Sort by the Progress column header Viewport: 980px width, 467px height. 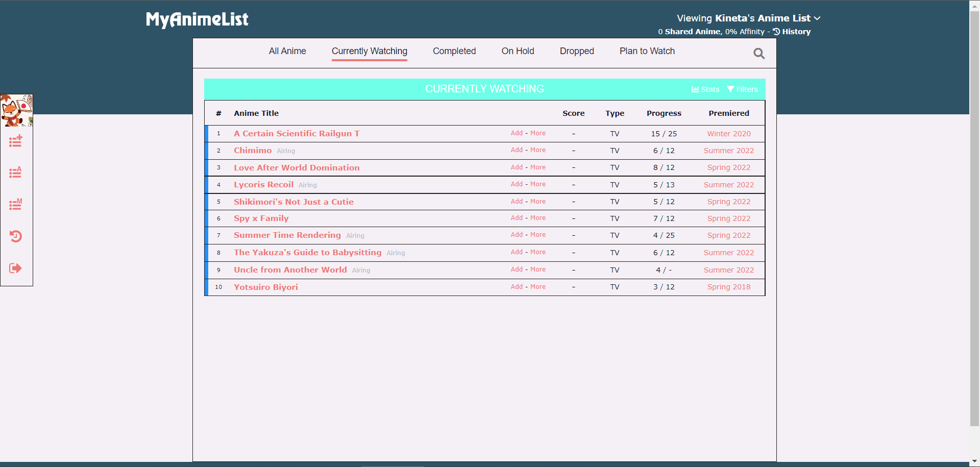[664, 113]
